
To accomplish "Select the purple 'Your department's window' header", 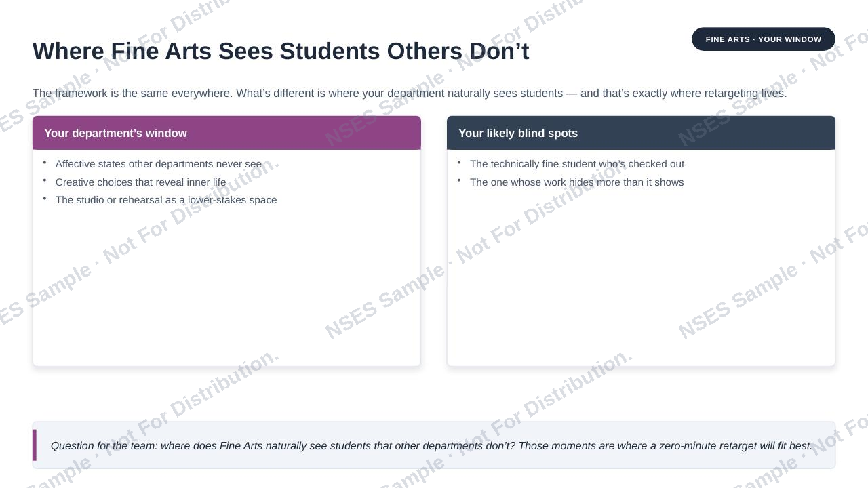I will tap(226, 133).
